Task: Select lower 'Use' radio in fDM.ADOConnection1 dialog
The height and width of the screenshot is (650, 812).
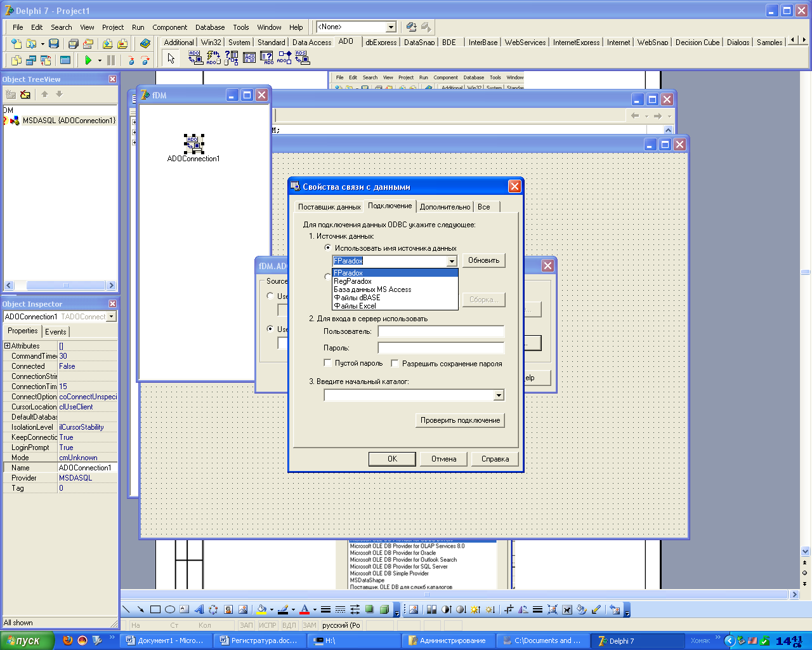Action: tap(270, 329)
